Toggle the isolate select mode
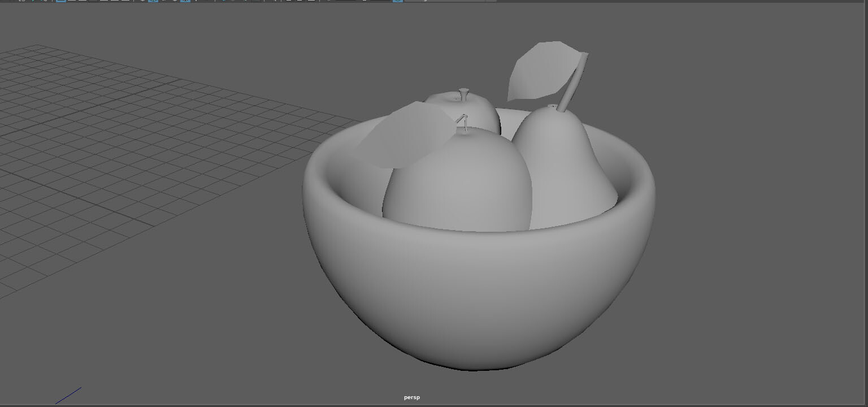Screen dimensions: 868x407 (223, 2)
